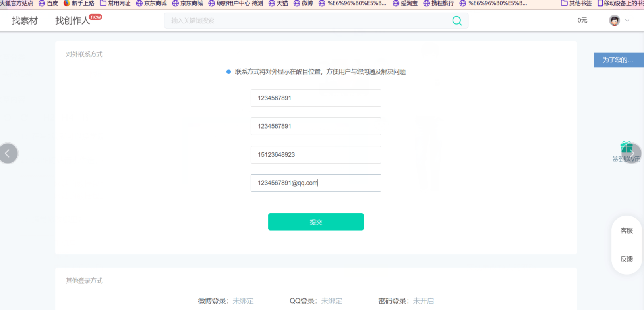The image size is (644, 310).
Task: Open the 常用网址 bookmarks folder
Action: tap(115, 3)
